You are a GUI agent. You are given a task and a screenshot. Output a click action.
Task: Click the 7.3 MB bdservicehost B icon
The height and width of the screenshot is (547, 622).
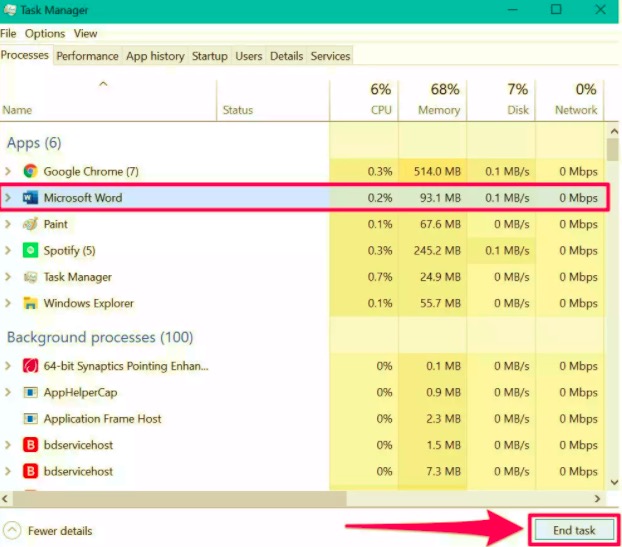click(31, 471)
